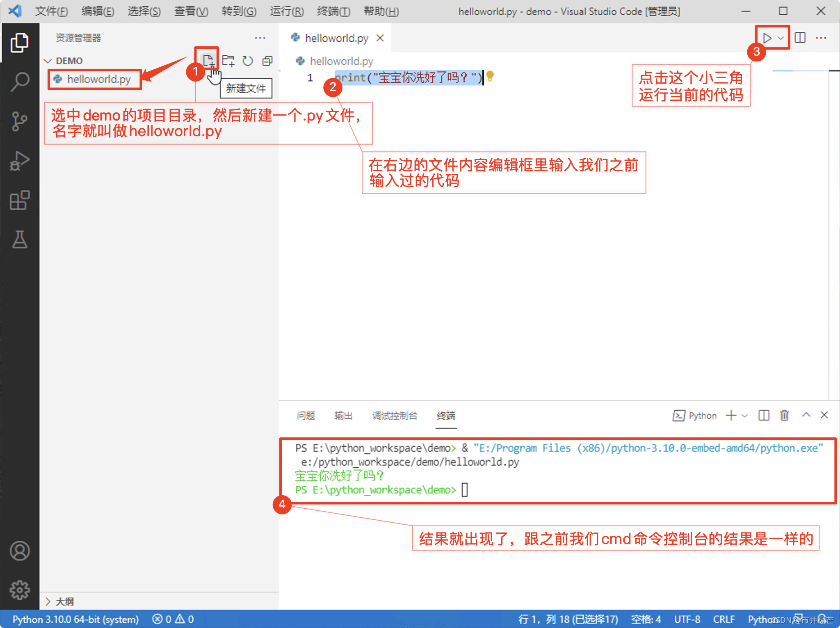Viewport: 840px width, 628px height.
Task: Switch to the 调试控制台 tab
Action: coord(395,416)
